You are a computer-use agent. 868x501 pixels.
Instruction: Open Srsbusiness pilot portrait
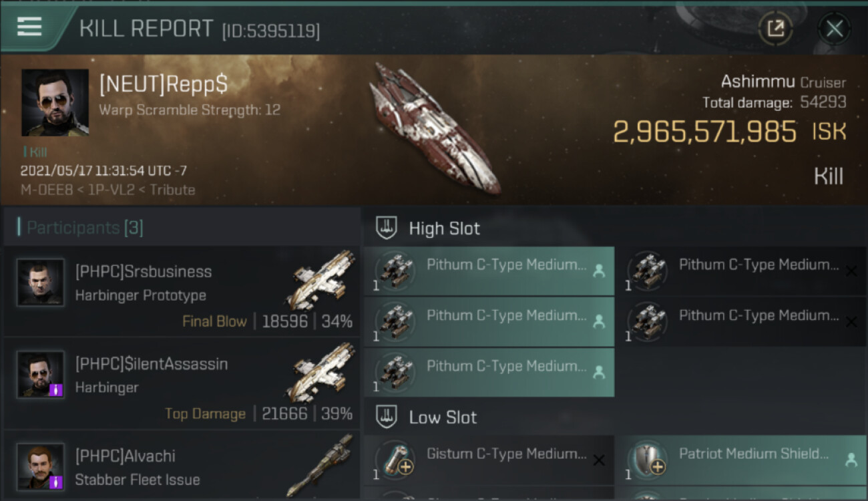pos(41,283)
